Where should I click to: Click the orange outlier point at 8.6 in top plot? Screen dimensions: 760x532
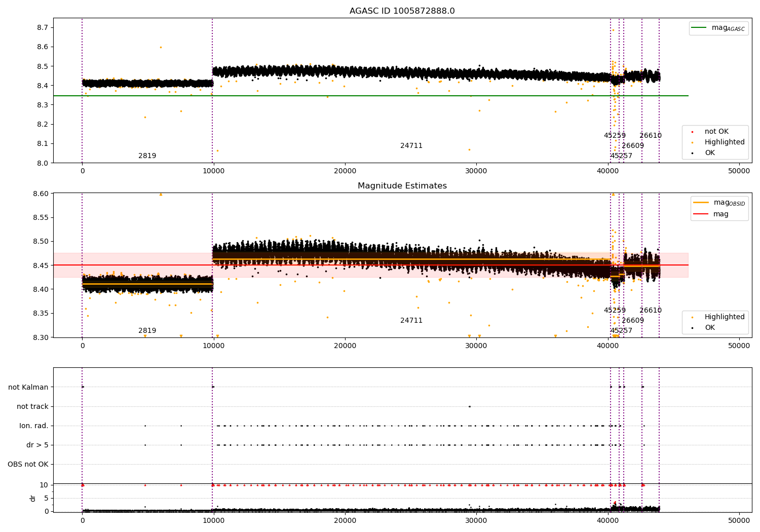pos(161,47)
